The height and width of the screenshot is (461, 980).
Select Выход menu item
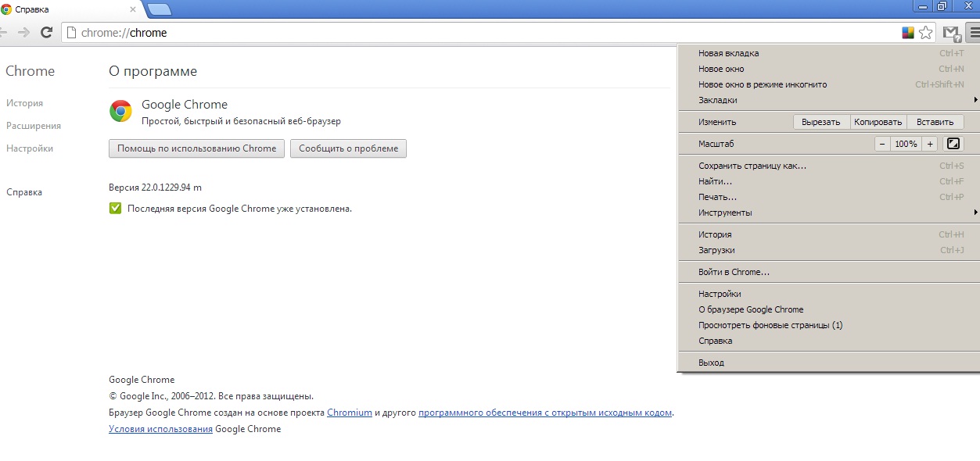pyautogui.click(x=827, y=363)
